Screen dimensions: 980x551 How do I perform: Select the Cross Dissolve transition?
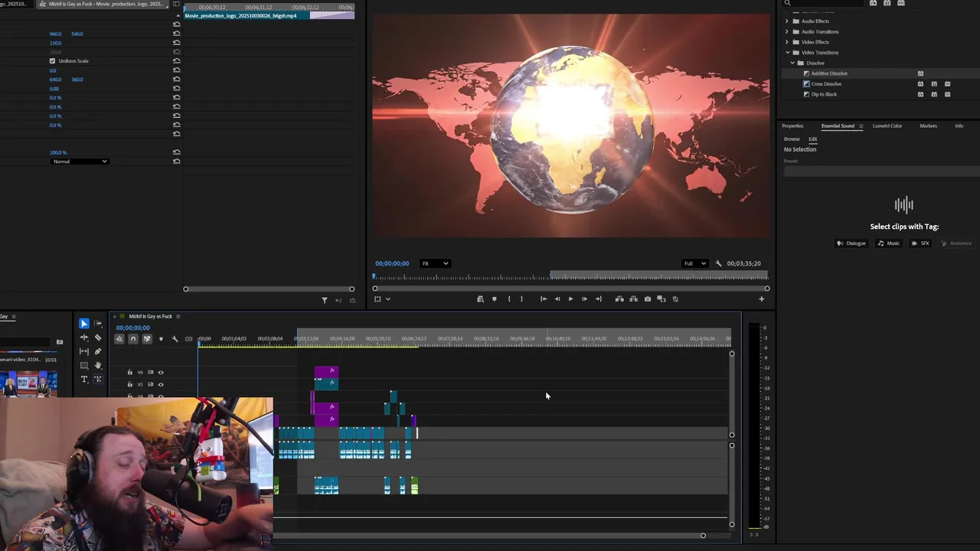(825, 84)
